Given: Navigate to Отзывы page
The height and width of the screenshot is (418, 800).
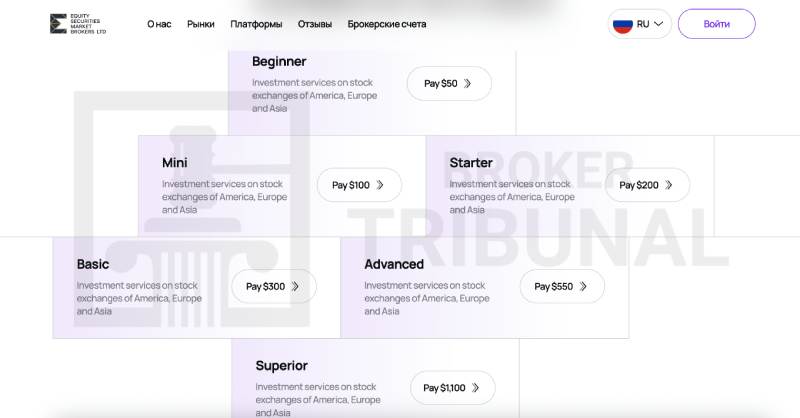Looking at the screenshot, I should [x=315, y=24].
